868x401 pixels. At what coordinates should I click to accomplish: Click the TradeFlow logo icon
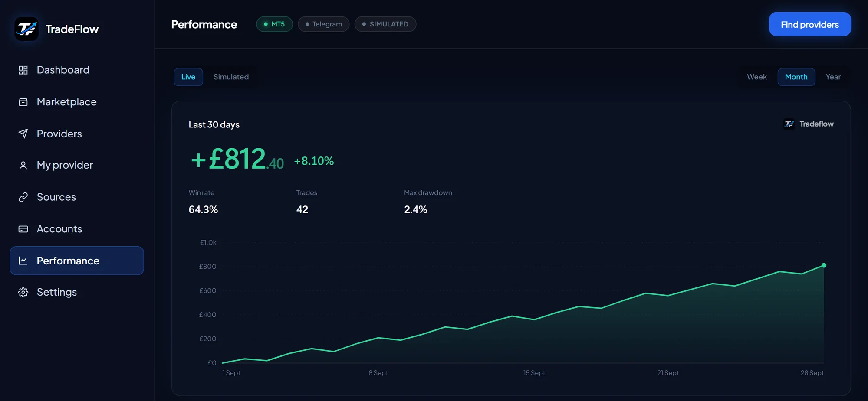click(26, 29)
